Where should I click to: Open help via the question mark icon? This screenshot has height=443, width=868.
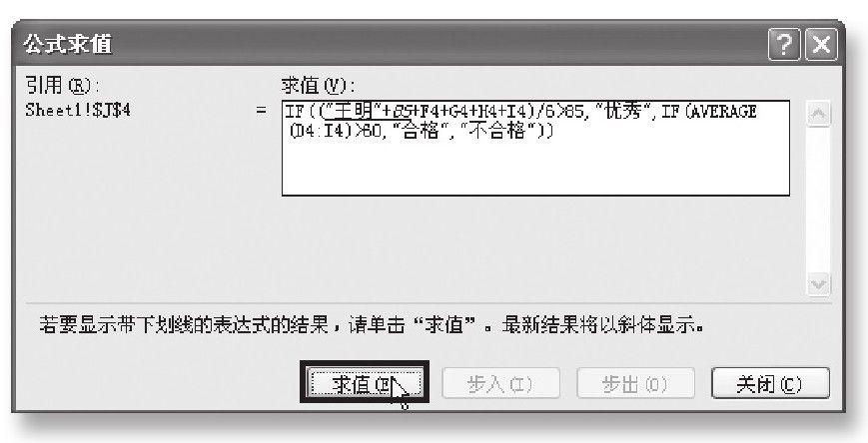[x=784, y=45]
